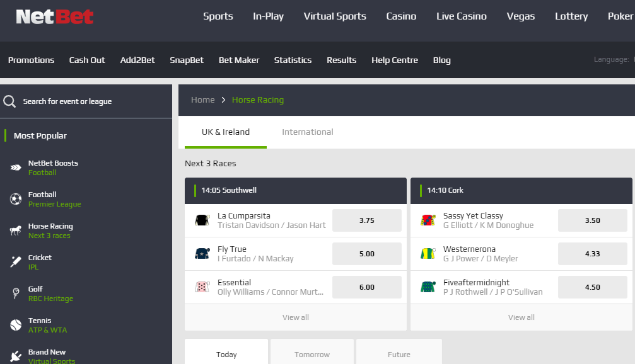View all runners for 14:10 Cork
The height and width of the screenshot is (364, 635).
[x=521, y=317]
